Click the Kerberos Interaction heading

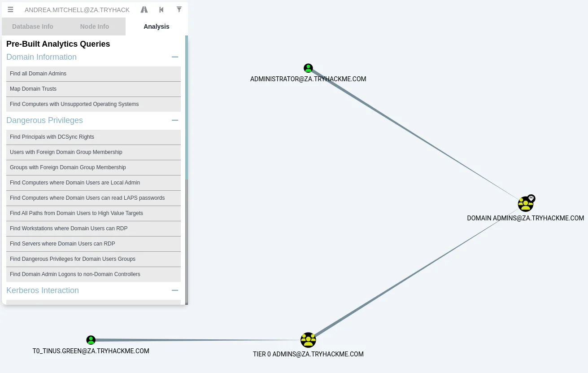point(43,290)
